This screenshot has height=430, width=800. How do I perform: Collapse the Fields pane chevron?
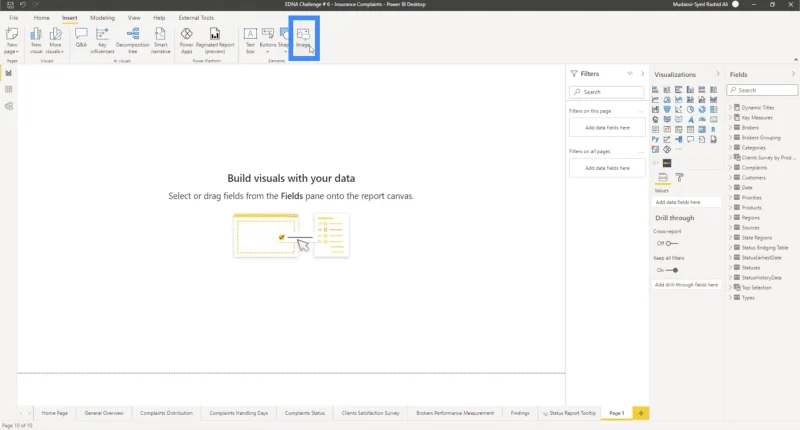[793, 74]
